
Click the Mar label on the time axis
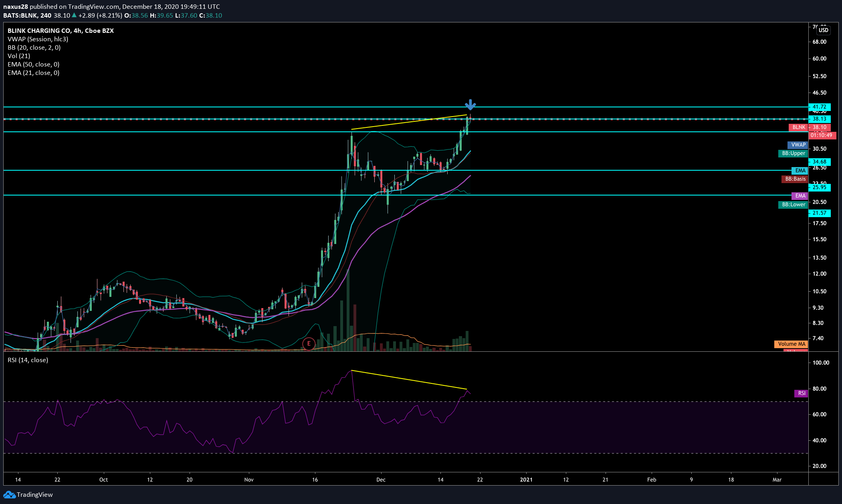777,480
